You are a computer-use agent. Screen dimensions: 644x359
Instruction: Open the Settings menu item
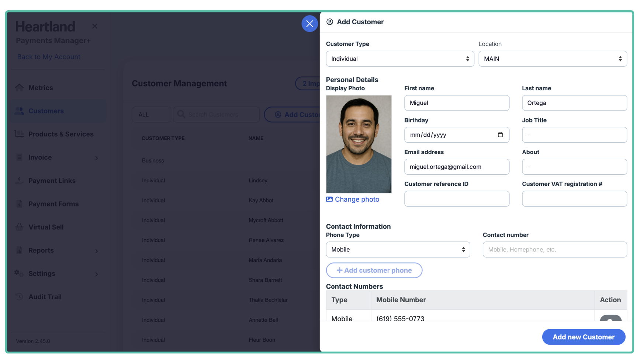42,273
